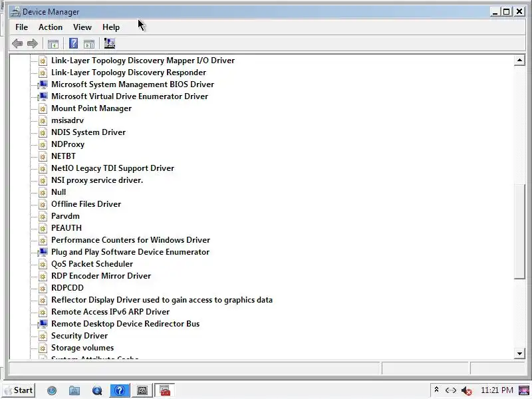Select the PEAUTH entry
The width and height of the screenshot is (532, 399).
click(x=66, y=228)
